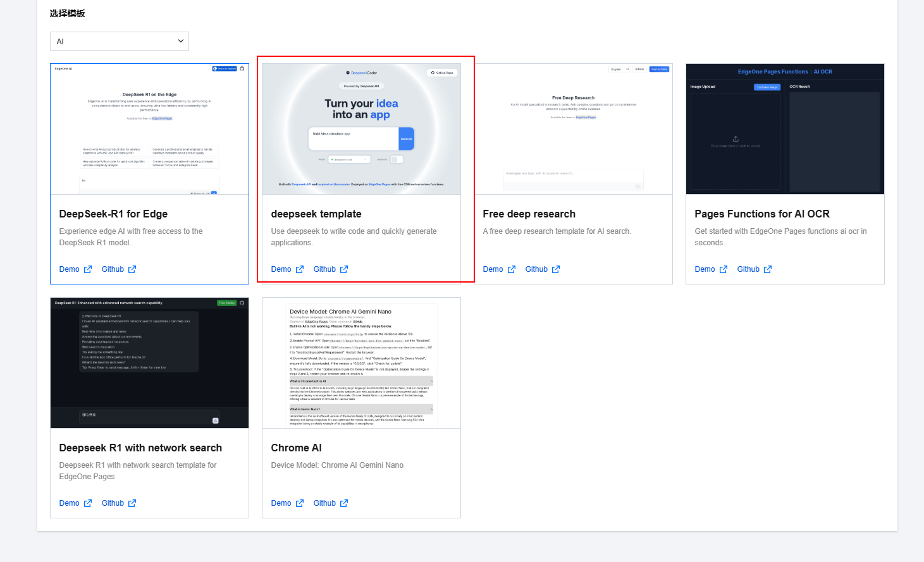
Task: Click external-link icon next to Free deep research Demo
Action: (512, 269)
